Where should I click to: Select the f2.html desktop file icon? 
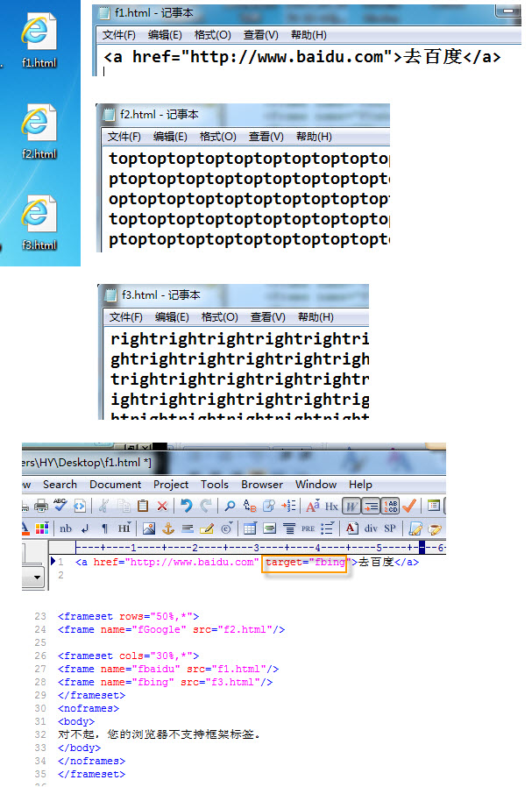tap(39, 131)
